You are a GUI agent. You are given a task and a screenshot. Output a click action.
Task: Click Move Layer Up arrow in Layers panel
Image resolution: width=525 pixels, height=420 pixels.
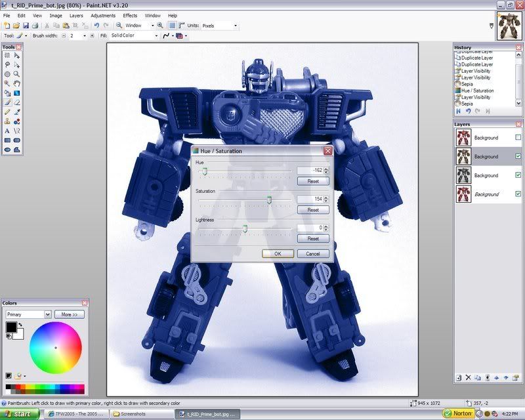tap(497, 378)
